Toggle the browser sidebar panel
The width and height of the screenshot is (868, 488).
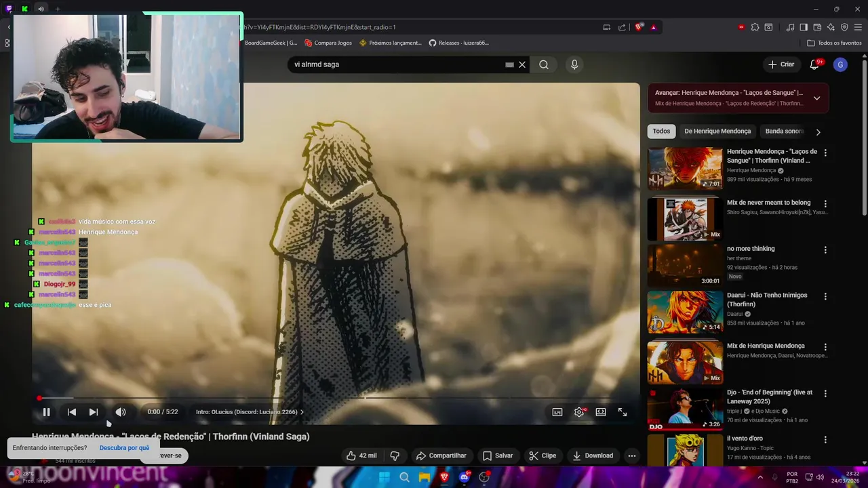point(804,27)
